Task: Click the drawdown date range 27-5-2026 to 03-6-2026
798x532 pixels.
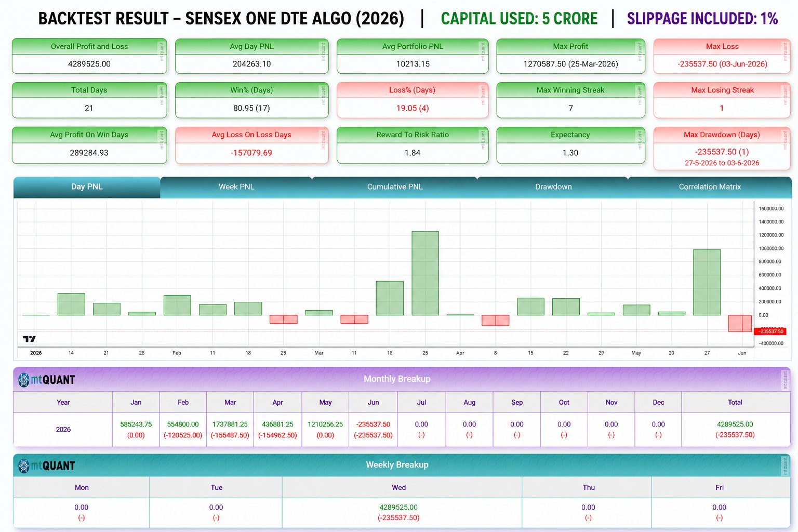Action: [x=722, y=163]
